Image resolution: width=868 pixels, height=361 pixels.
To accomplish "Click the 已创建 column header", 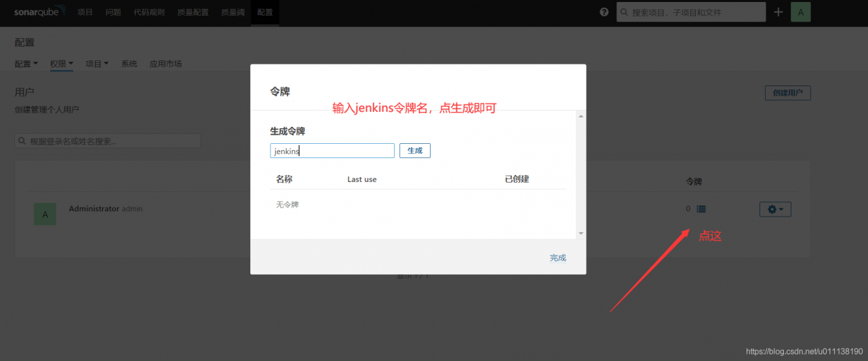I will coord(517,179).
